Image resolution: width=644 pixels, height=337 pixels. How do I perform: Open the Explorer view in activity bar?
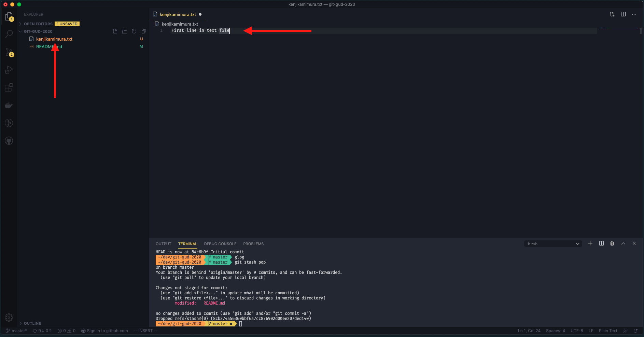[x=9, y=16]
